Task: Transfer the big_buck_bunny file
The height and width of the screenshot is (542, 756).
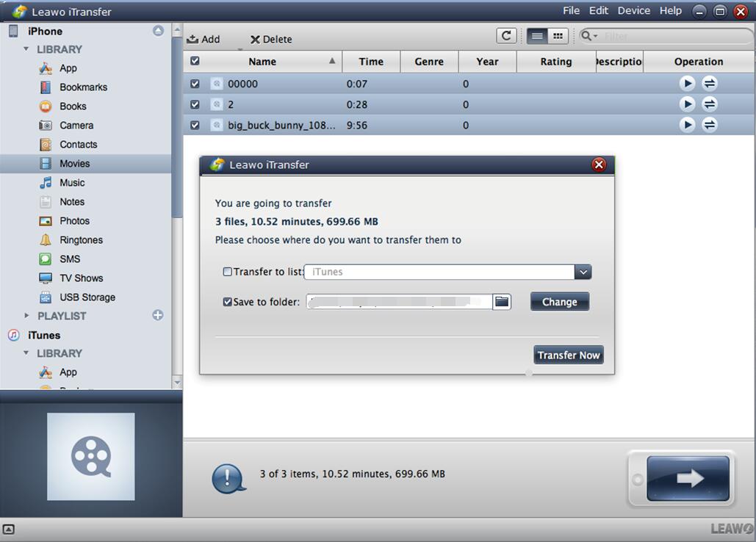Action: tap(709, 125)
